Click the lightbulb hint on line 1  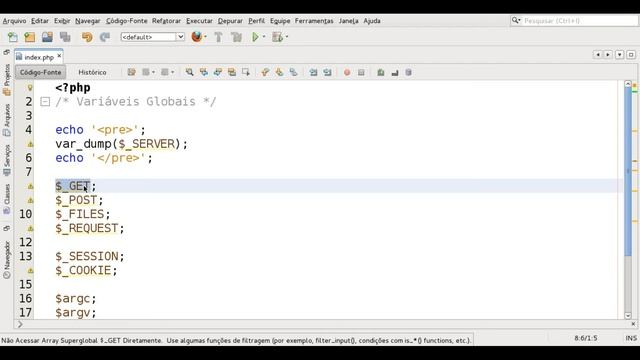pos(30,88)
